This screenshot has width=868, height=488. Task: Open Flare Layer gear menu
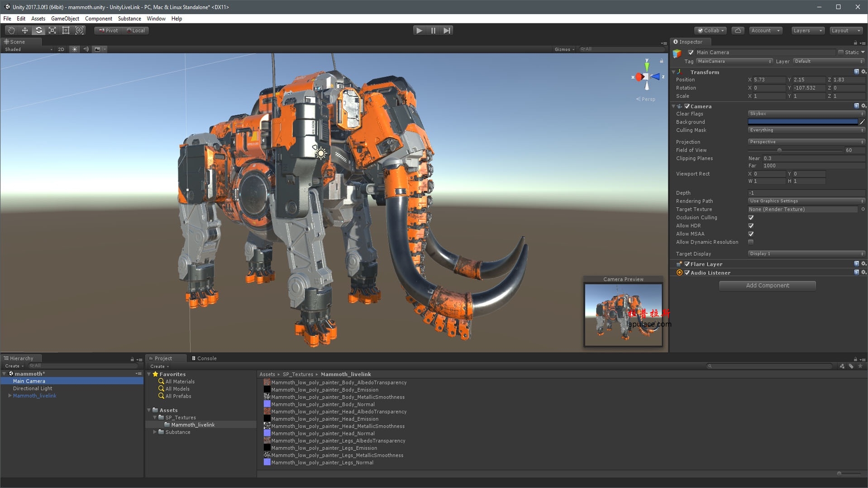(x=863, y=264)
